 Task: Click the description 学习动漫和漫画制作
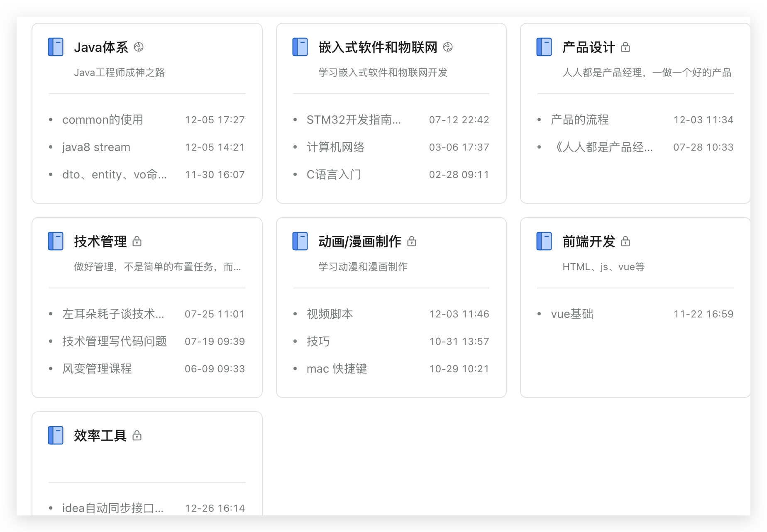[x=363, y=267]
